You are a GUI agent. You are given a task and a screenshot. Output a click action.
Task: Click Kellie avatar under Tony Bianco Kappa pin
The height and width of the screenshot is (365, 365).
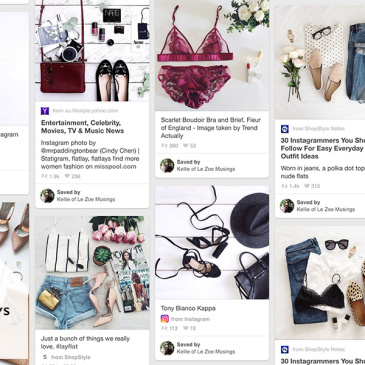(167, 348)
